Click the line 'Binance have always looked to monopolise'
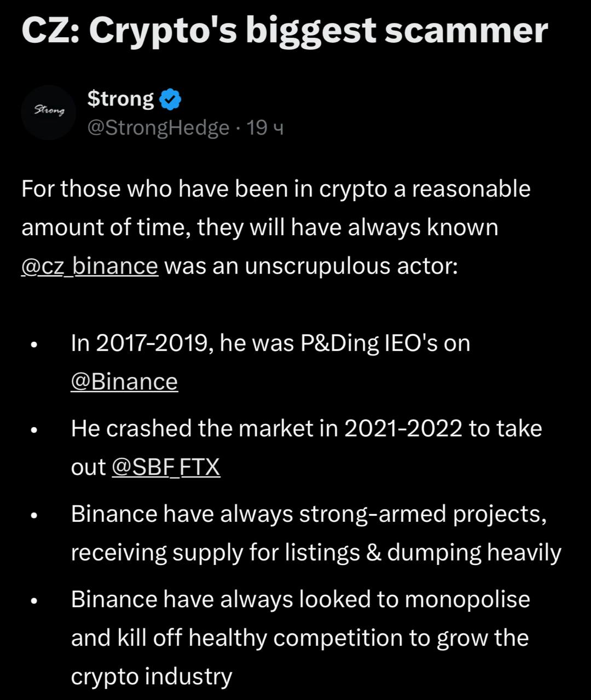 (300, 599)
